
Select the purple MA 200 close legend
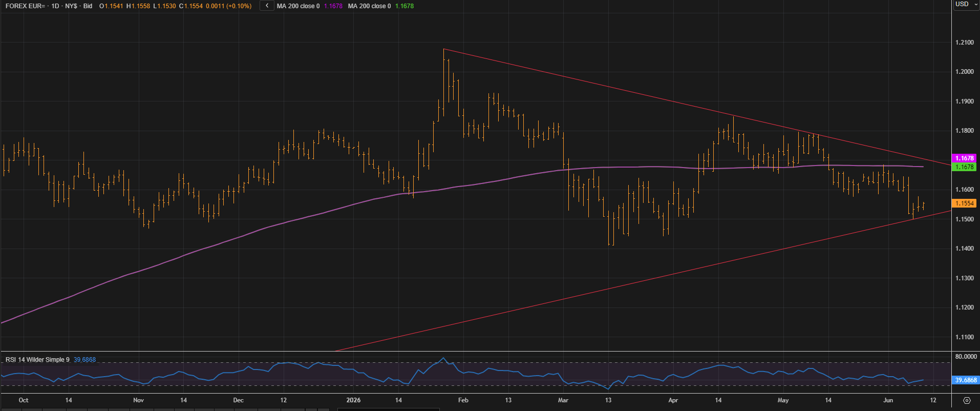tap(309, 6)
